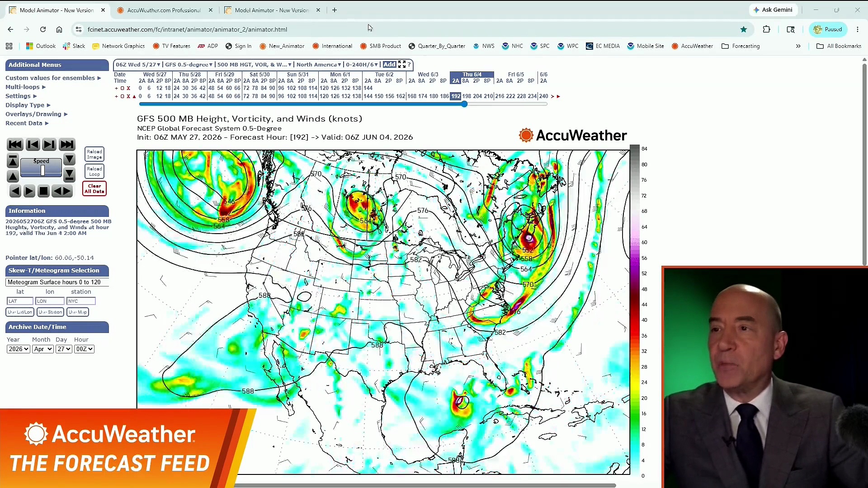Expand Multi-loops menu
This screenshot has height=488, width=868.
tap(25, 87)
